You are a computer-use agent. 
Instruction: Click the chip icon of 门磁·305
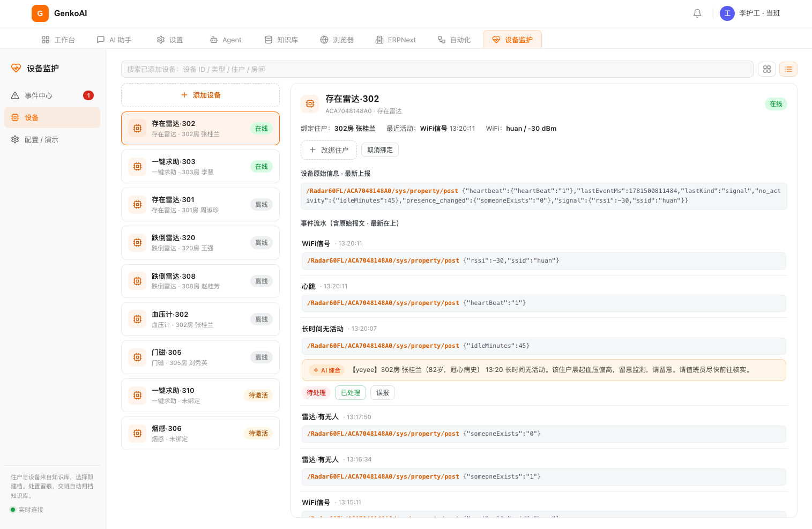pos(137,357)
